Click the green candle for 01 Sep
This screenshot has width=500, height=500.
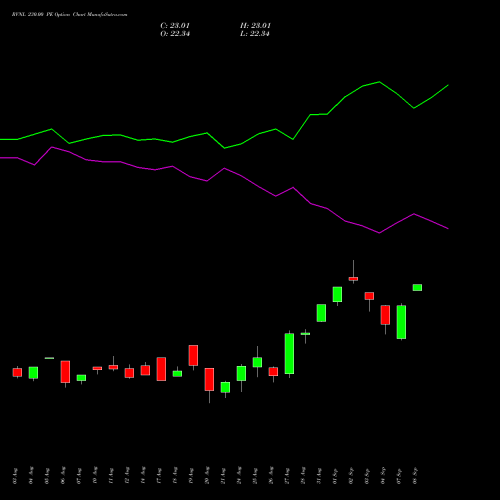[x=337, y=294]
